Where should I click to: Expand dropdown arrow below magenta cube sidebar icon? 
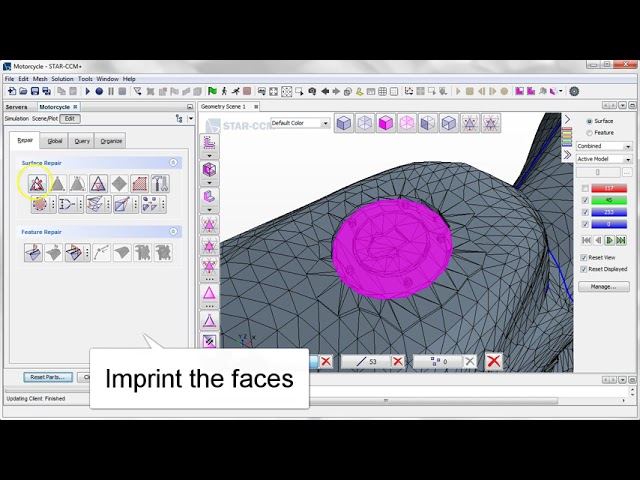tap(209, 182)
